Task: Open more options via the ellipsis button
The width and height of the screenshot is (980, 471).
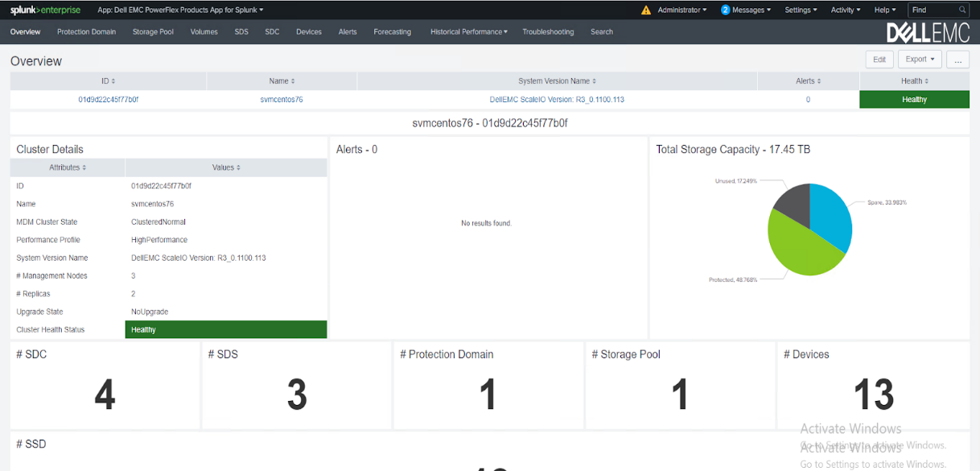Action: point(957,59)
